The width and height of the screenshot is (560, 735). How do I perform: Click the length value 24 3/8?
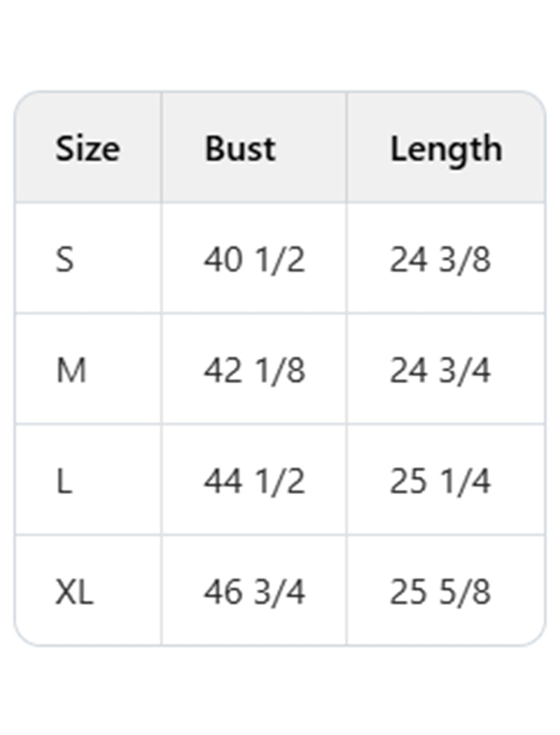440,260
